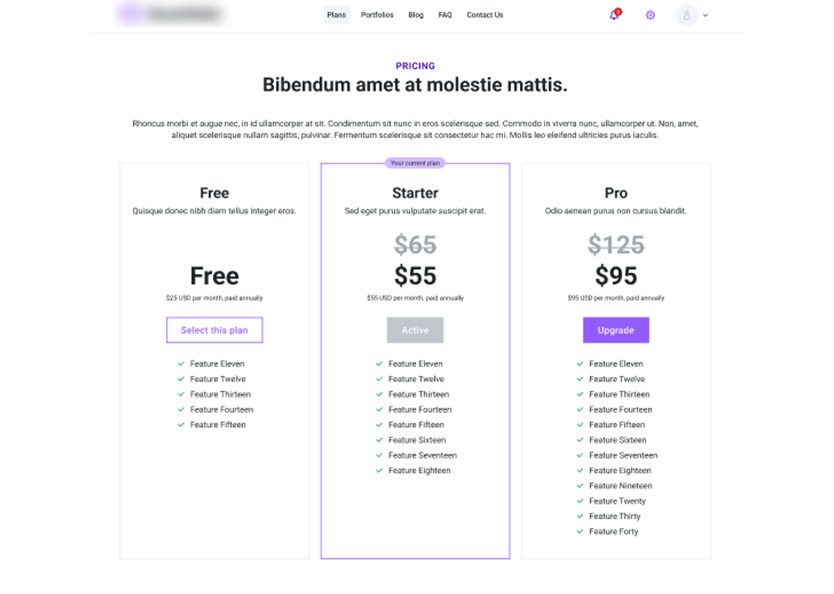
Task: Click the Starter plan heading
Action: tap(415, 193)
